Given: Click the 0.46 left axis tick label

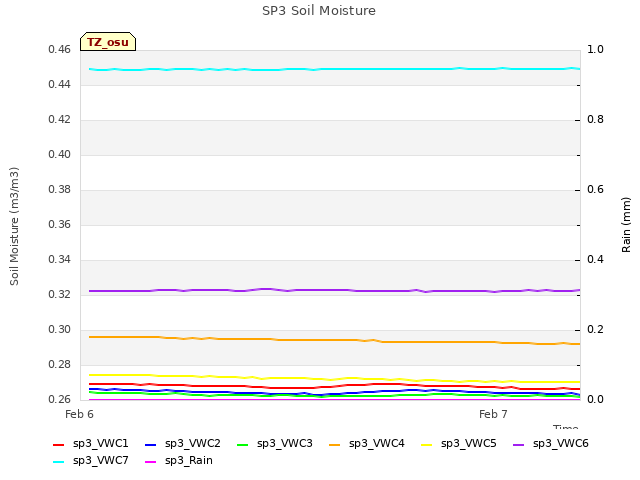Looking at the screenshot, I should pos(60,50).
